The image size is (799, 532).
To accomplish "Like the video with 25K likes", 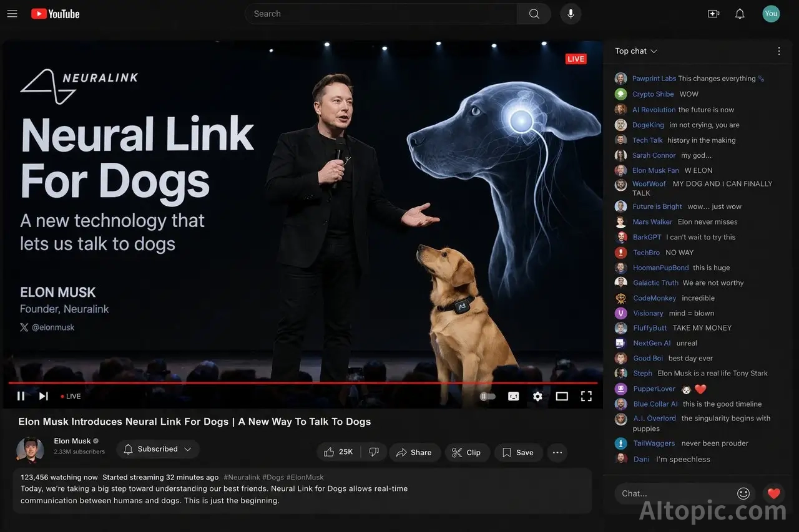I will tap(338, 452).
